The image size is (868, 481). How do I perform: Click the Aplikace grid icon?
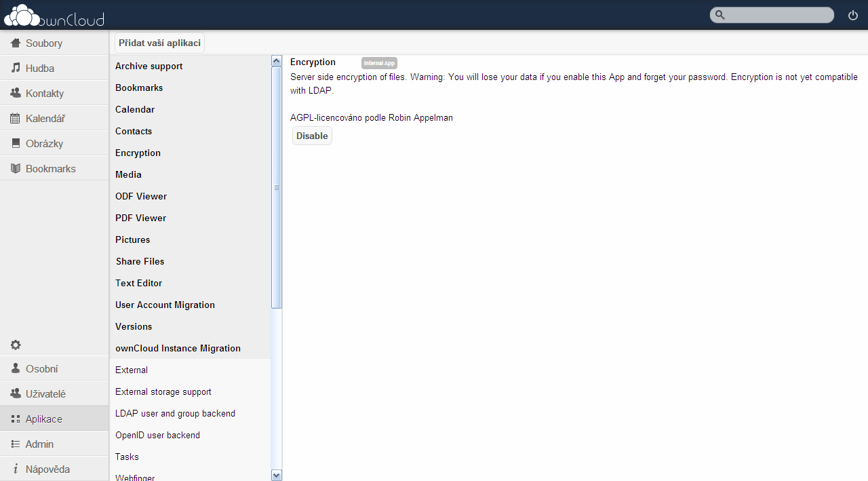click(x=16, y=419)
